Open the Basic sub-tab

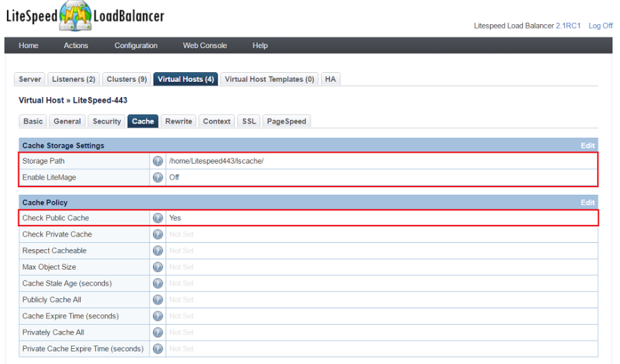coord(33,121)
